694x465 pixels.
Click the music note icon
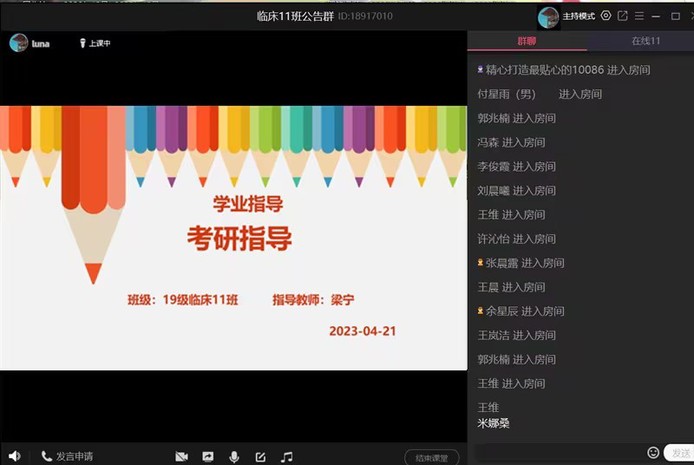pyautogui.click(x=287, y=457)
